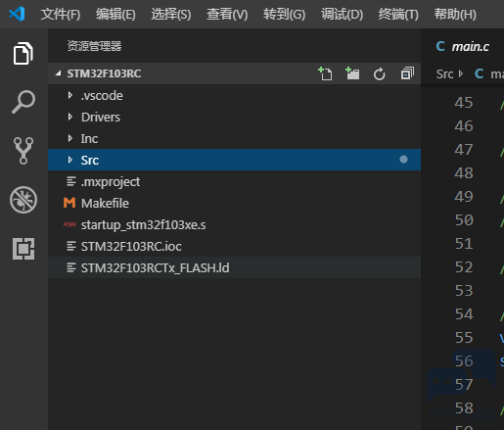Image resolution: width=504 pixels, height=430 pixels.
Task: Open the 终端(T) menu
Action: coord(398,14)
